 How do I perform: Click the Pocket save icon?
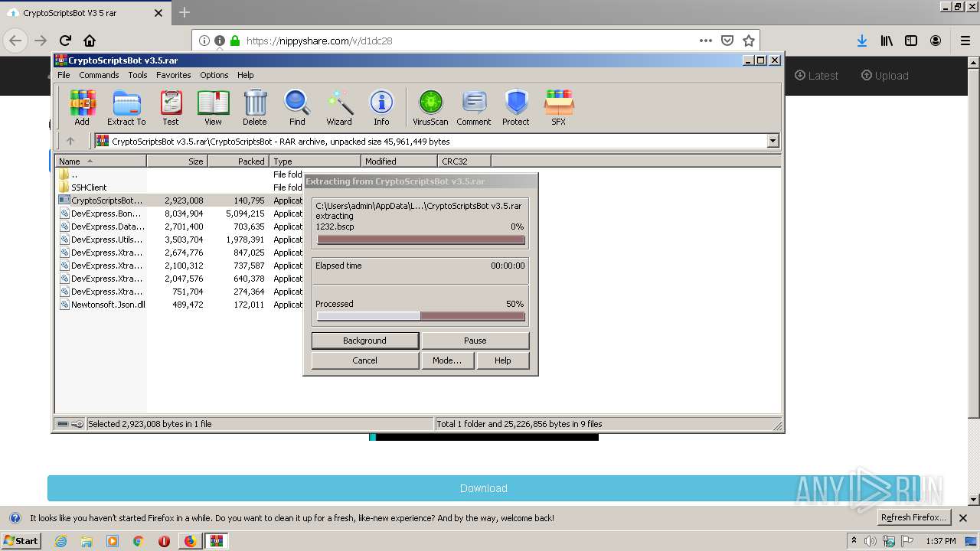tap(727, 41)
